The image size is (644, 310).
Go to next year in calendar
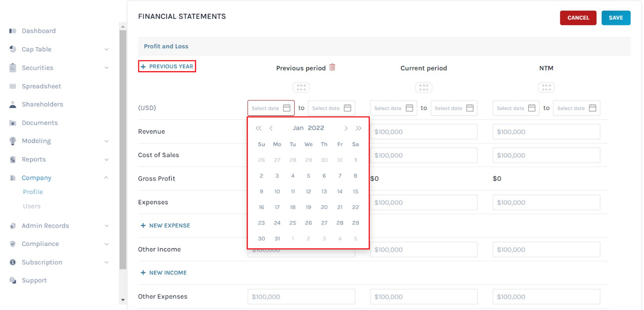pyautogui.click(x=358, y=128)
